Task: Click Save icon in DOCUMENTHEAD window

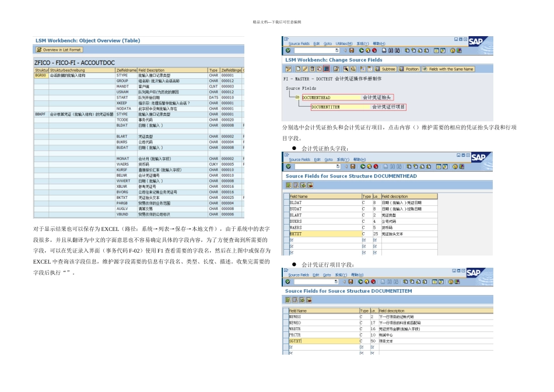Action: [x=353, y=166]
